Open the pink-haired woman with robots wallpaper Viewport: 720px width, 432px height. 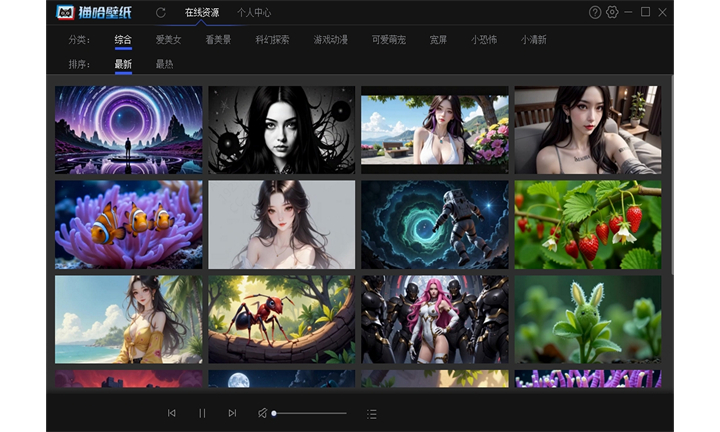[435, 320]
